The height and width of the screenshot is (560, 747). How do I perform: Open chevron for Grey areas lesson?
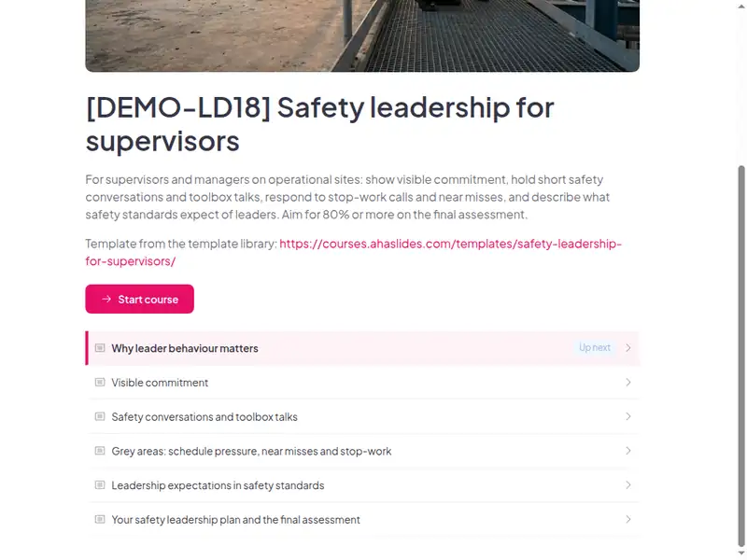click(627, 451)
